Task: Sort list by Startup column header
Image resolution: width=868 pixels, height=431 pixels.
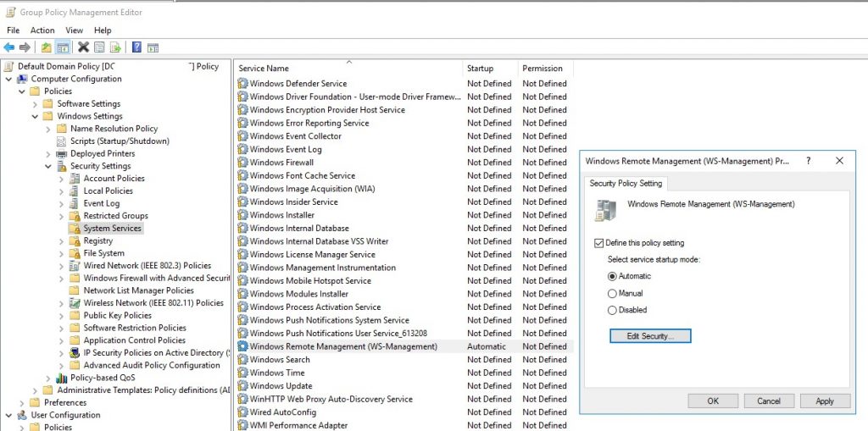Action: coord(480,69)
